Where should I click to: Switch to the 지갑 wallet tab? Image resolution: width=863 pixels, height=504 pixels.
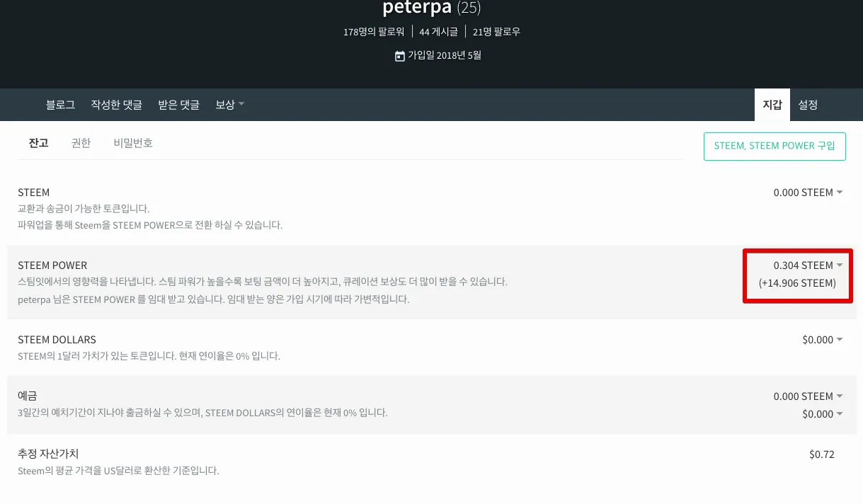772,105
